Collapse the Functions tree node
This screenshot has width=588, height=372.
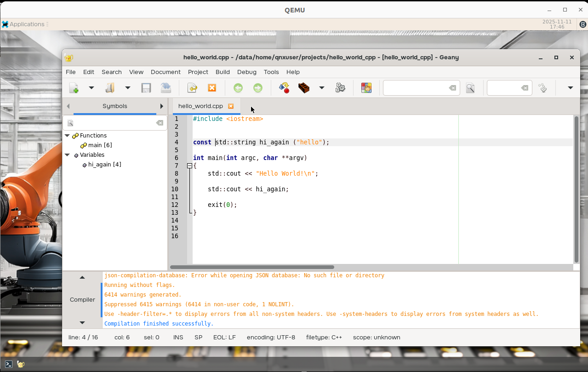[x=67, y=136]
